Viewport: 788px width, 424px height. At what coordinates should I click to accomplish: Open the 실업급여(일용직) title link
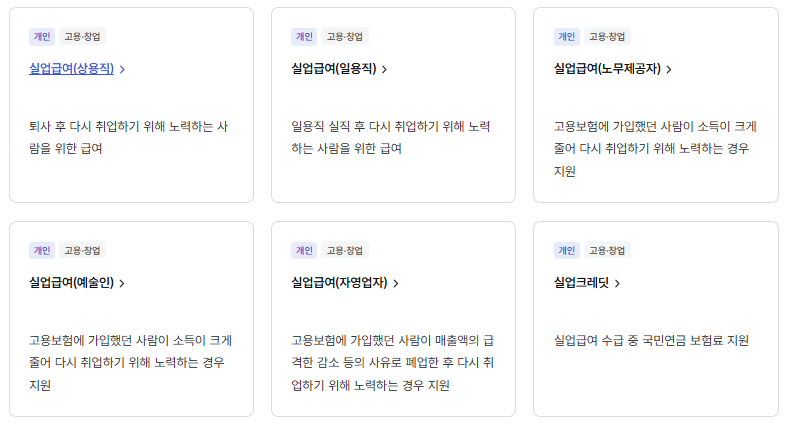pos(333,69)
